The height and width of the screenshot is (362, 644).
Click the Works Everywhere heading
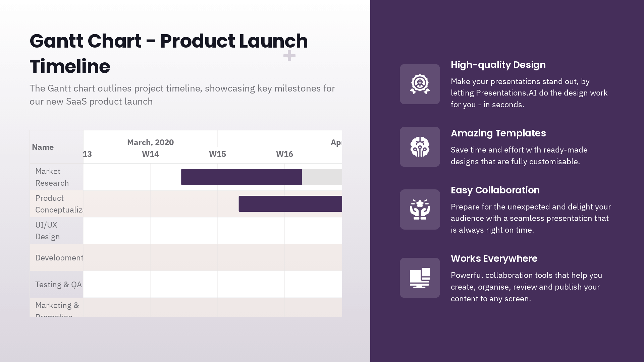(494, 258)
